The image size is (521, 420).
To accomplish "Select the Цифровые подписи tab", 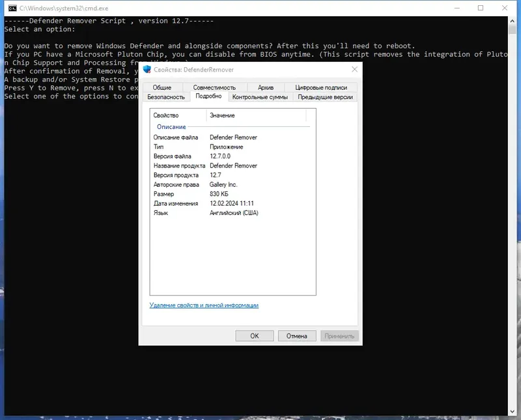I will pyautogui.click(x=321, y=87).
